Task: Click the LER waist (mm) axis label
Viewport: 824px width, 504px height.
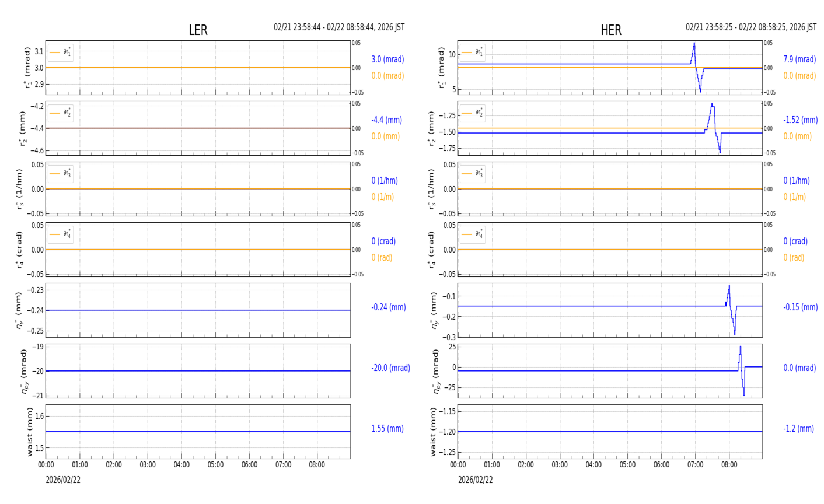Action: [29, 432]
